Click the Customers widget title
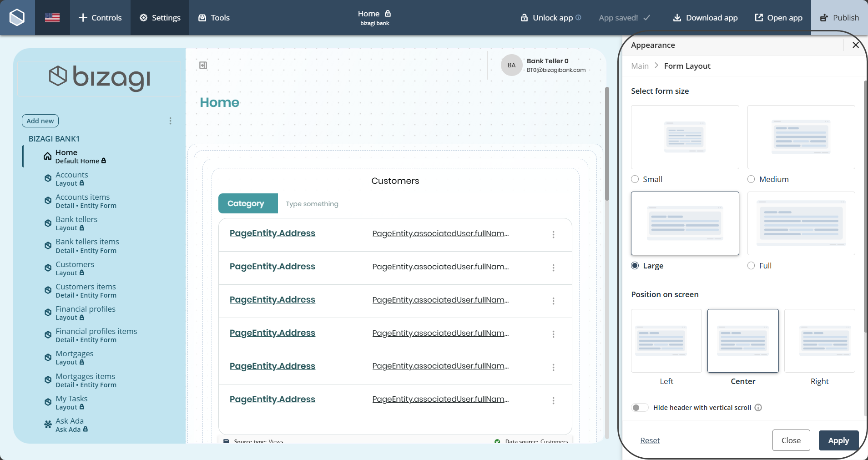The width and height of the screenshot is (868, 460). pos(395,181)
